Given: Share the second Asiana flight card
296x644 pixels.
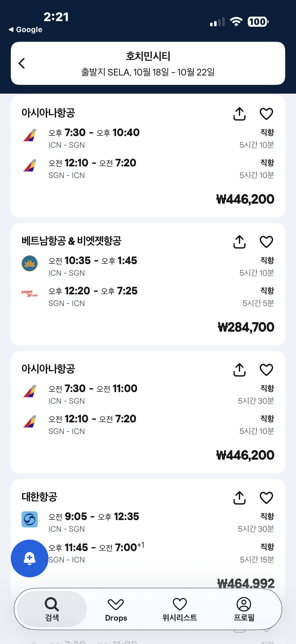Looking at the screenshot, I should point(239,370).
